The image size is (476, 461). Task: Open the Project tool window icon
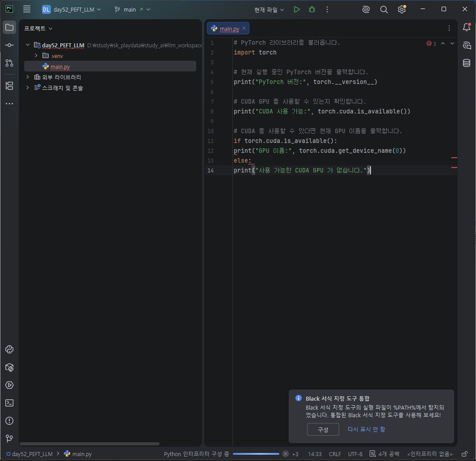point(9,27)
